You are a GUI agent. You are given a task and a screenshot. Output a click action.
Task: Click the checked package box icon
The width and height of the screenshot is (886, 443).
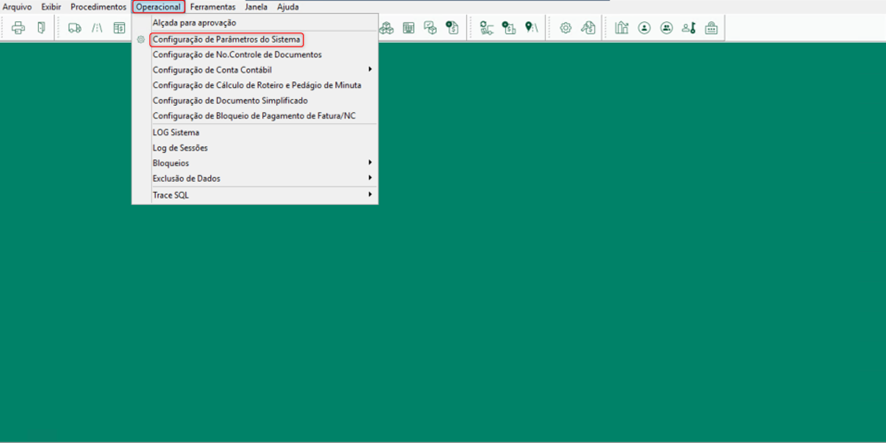(431, 28)
